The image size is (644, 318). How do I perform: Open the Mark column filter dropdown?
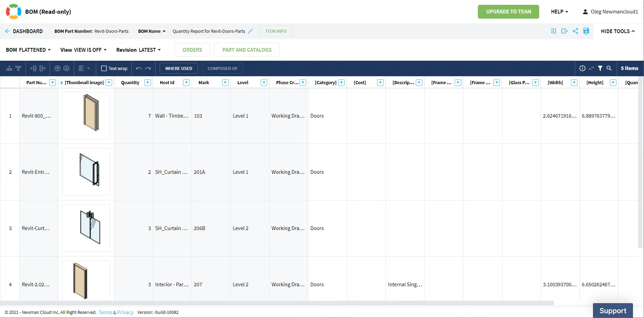coord(225,82)
